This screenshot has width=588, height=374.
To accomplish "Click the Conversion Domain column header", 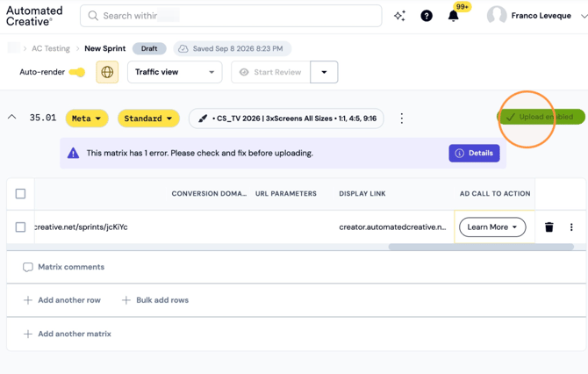I will point(209,193).
